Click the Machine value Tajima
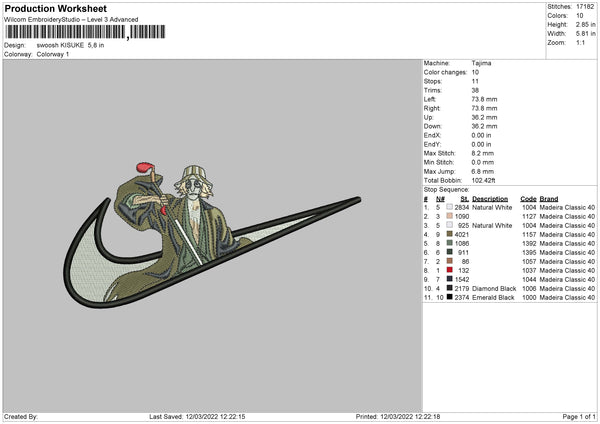 (x=481, y=63)
